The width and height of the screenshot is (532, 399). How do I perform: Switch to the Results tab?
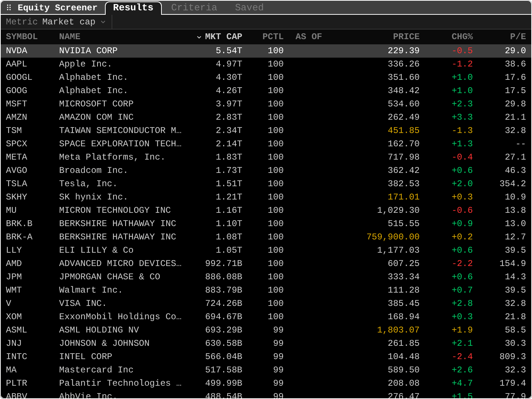tap(133, 8)
